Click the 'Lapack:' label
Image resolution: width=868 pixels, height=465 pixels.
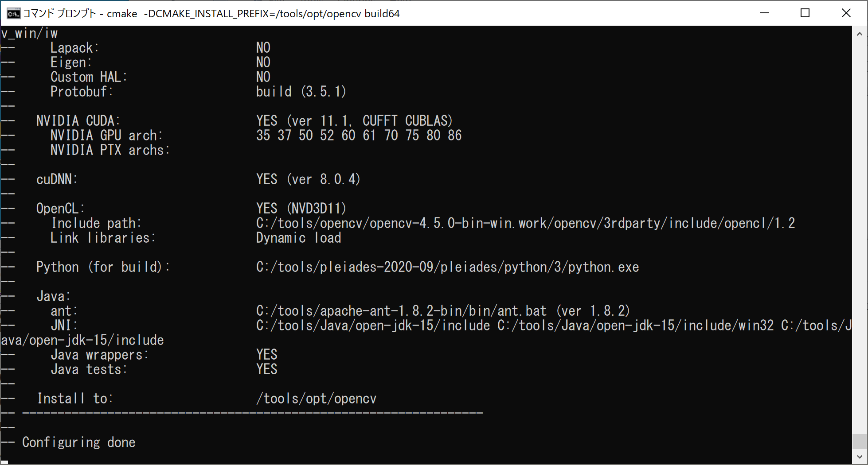(x=74, y=48)
